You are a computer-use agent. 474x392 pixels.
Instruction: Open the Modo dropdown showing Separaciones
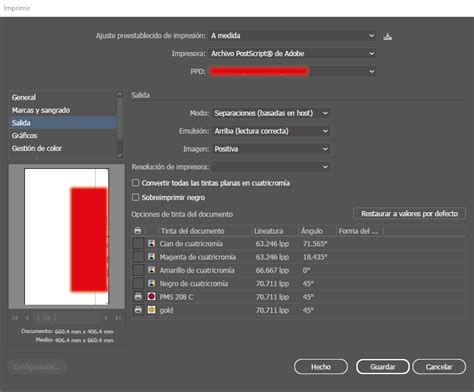270,113
